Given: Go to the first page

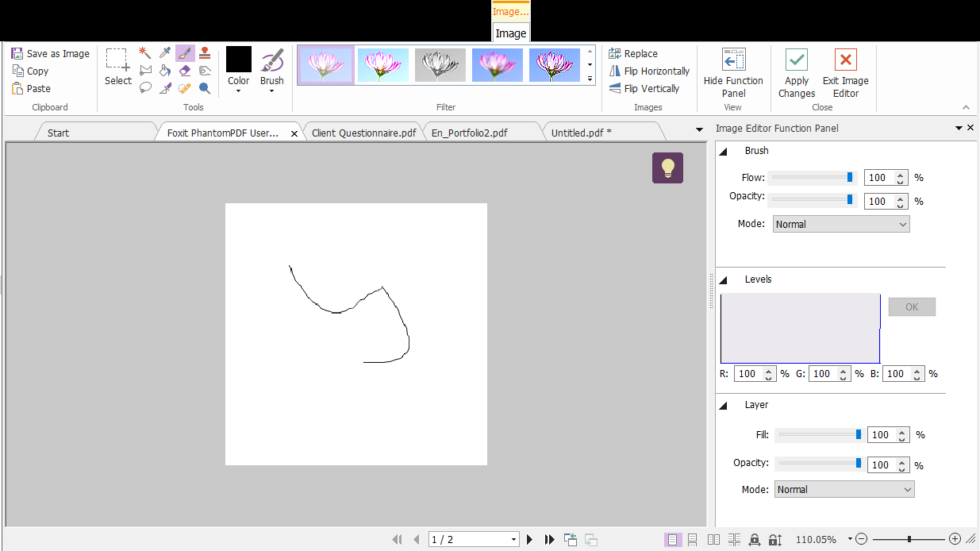Looking at the screenshot, I should pyautogui.click(x=397, y=540).
